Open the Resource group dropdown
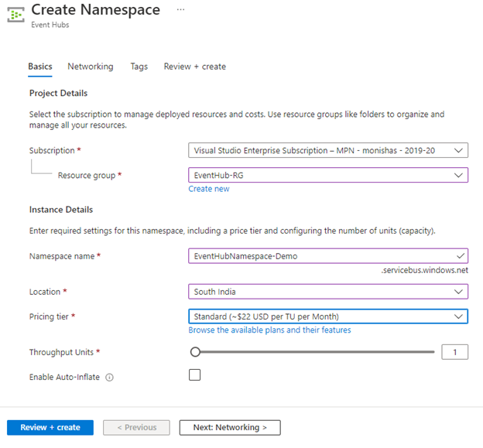Viewport: 483px width, 448px height. tap(328, 175)
